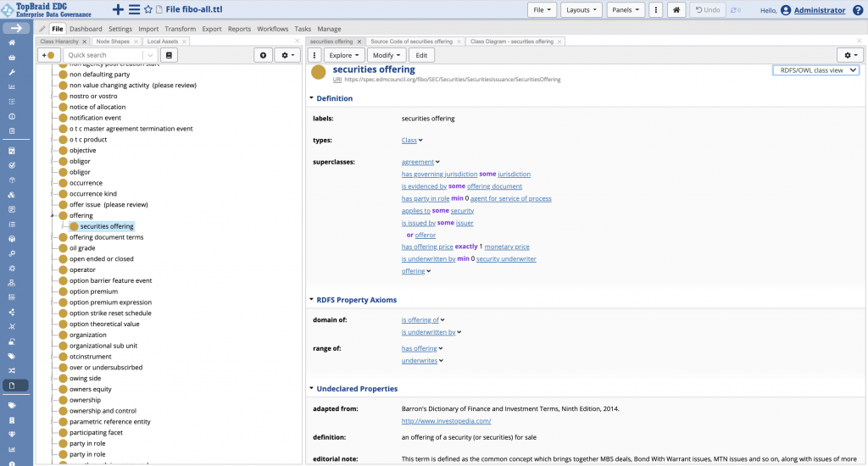The image size is (868, 466).
Task: Click the book icon next to Quick search
Action: click(x=169, y=55)
